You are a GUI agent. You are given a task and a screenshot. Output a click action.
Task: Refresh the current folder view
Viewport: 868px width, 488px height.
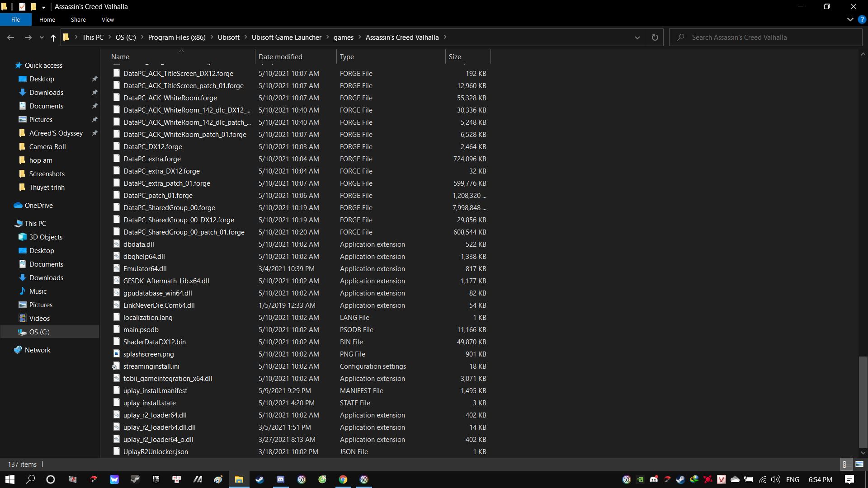click(x=655, y=38)
